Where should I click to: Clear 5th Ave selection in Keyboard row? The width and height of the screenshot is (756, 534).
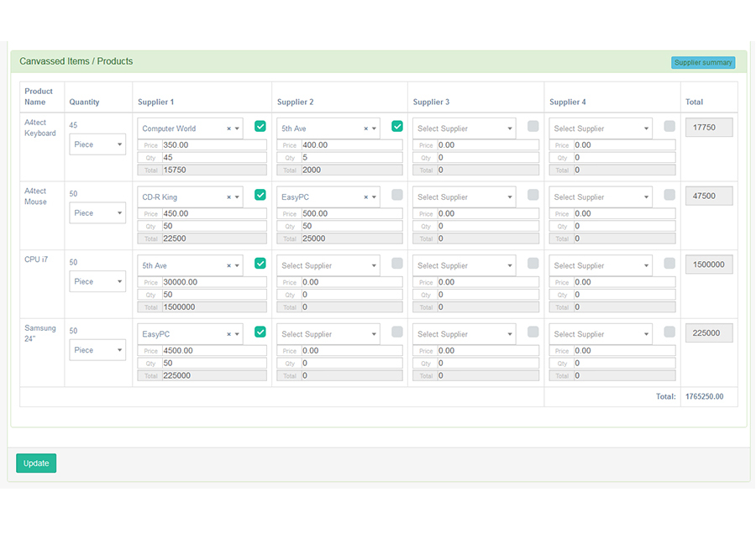[365, 128]
